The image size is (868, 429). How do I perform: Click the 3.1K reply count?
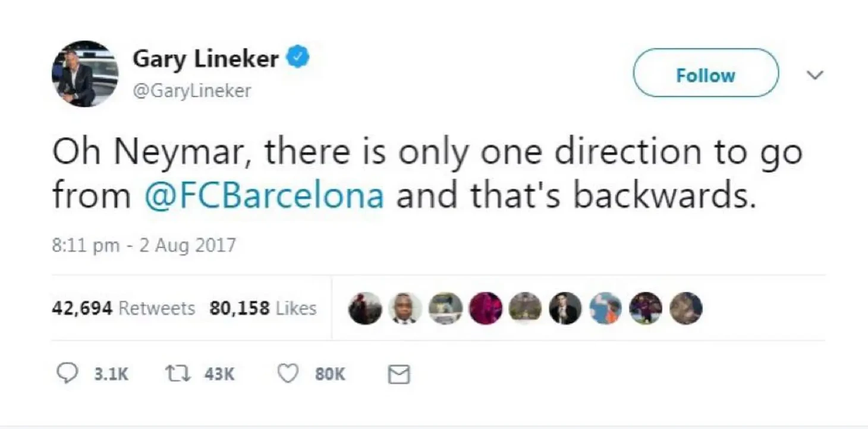tap(111, 374)
